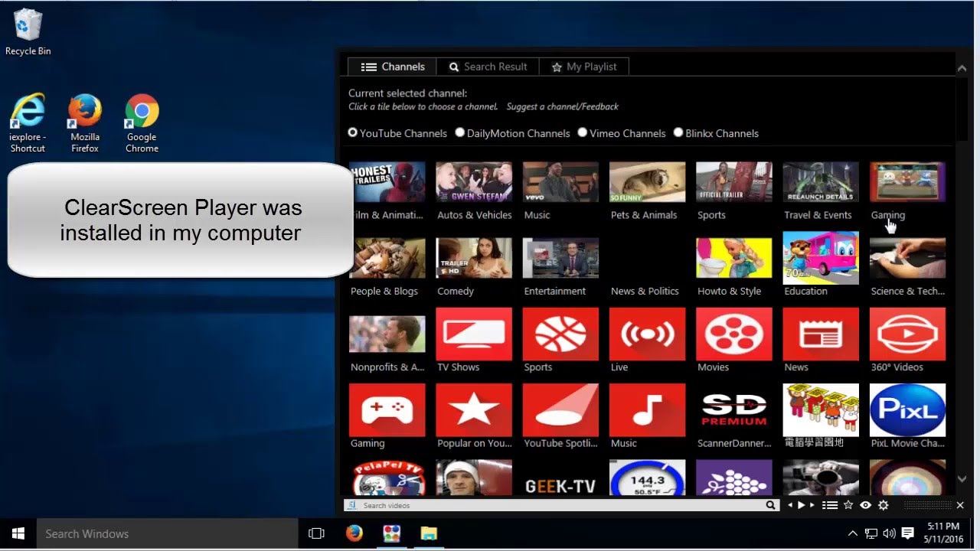The image size is (980, 551).
Task: Open the PixL Movie Channel tile
Action: click(x=907, y=409)
